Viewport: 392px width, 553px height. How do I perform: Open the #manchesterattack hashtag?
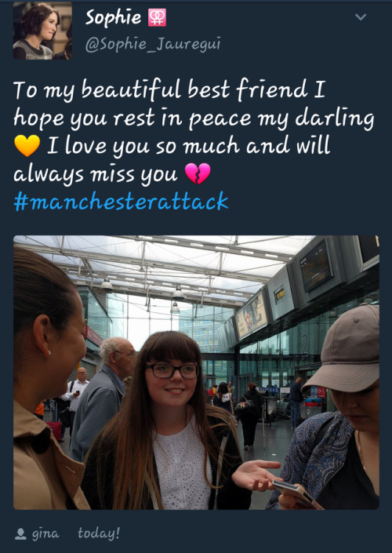(121, 202)
